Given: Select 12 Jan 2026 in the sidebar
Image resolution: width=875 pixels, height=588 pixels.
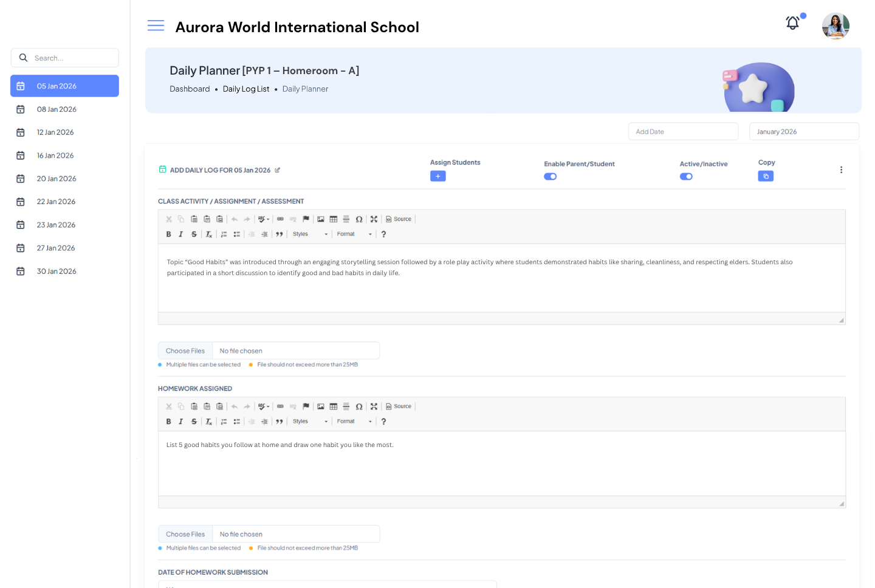Looking at the screenshot, I should 55,132.
